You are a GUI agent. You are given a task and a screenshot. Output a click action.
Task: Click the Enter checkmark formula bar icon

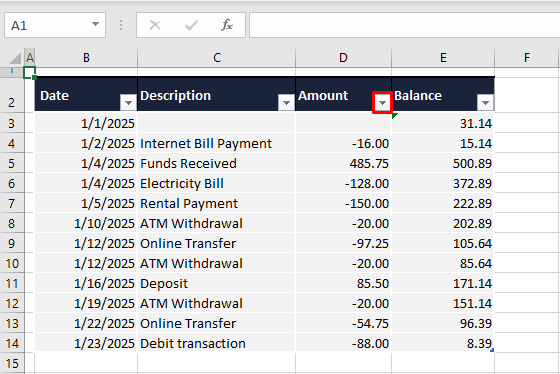click(x=191, y=25)
